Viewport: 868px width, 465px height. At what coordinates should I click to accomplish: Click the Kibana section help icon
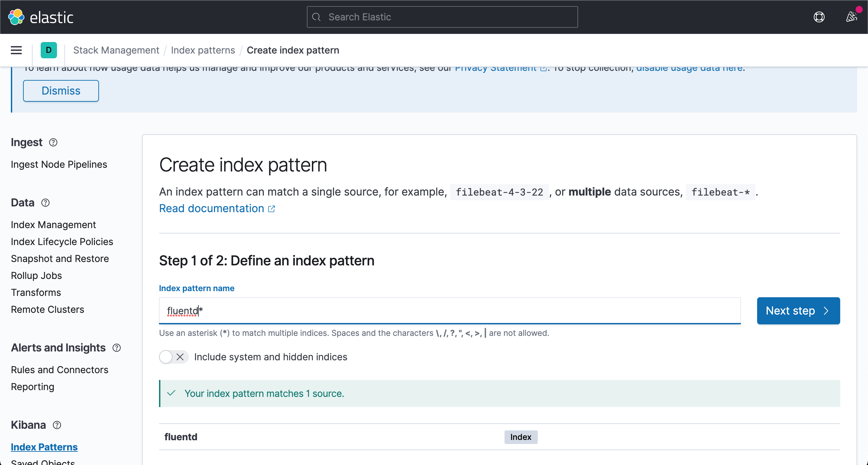[x=57, y=425]
